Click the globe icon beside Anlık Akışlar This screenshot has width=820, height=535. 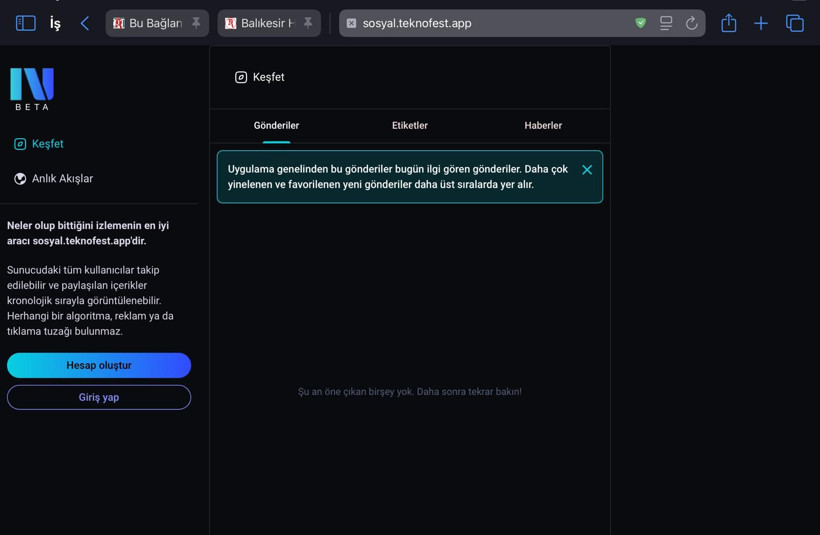(x=20, y=179)
